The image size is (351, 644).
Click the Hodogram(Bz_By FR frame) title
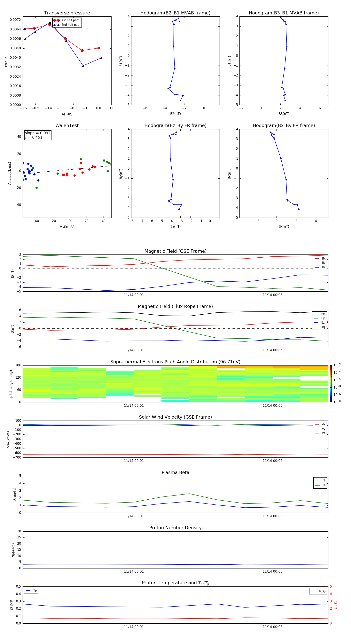(175, 125)
